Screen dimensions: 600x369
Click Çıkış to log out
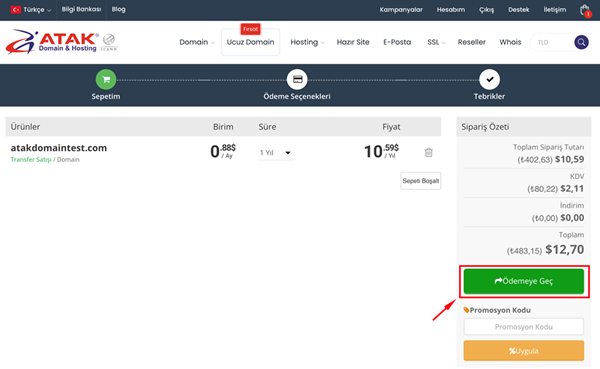click(x=486, y=10)
